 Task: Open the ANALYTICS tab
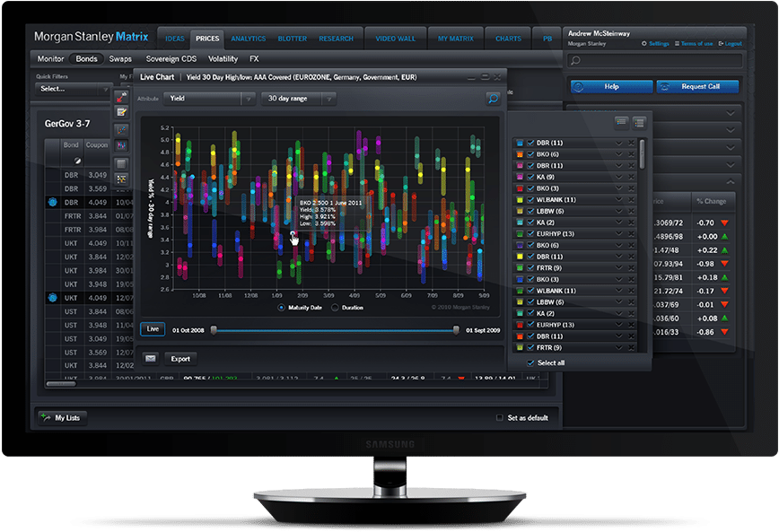(x=248, y=39)
